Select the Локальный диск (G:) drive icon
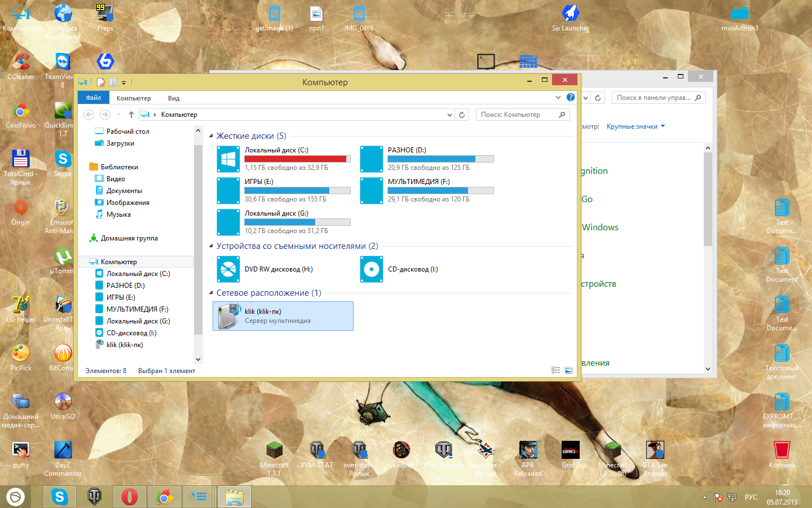Viewport: 812px width, 508px height. (228, 222)
